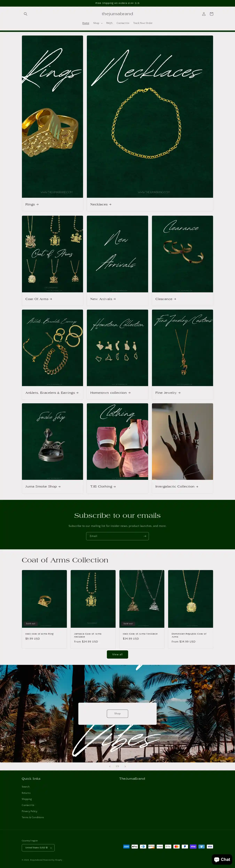
Task: Open the Clearance collection image
Action: [x=182, y=254]
